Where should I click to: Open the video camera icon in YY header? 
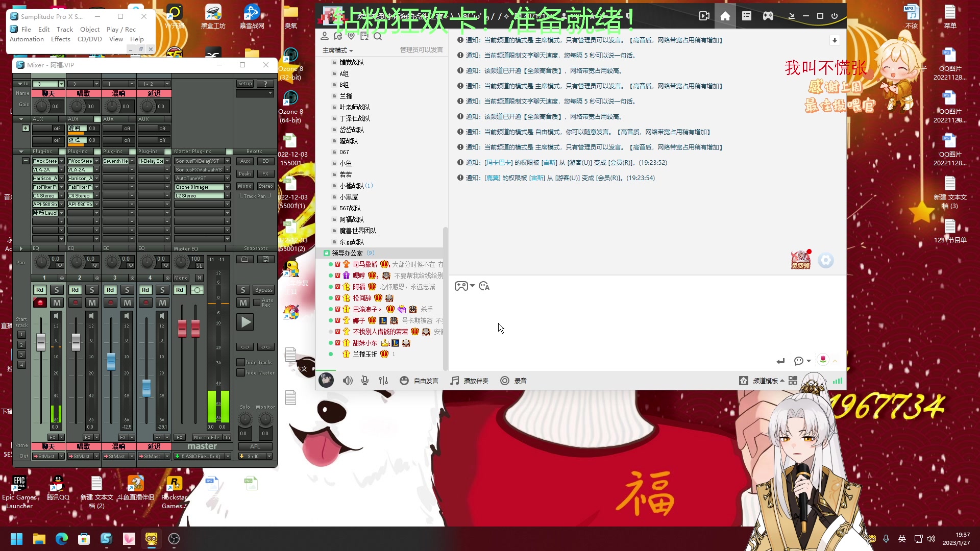tap(704, 16)
